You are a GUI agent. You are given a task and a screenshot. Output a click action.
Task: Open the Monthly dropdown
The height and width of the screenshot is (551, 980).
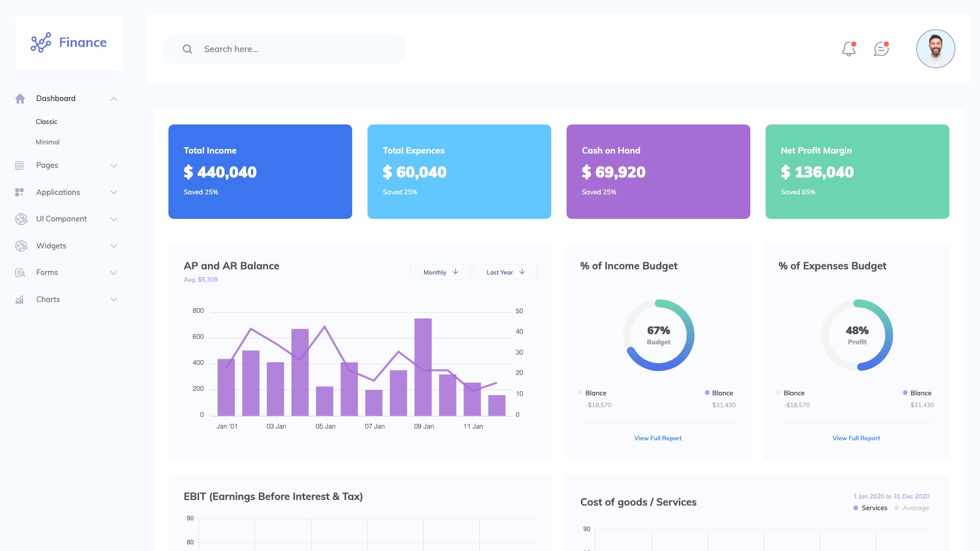pos(440,272)
